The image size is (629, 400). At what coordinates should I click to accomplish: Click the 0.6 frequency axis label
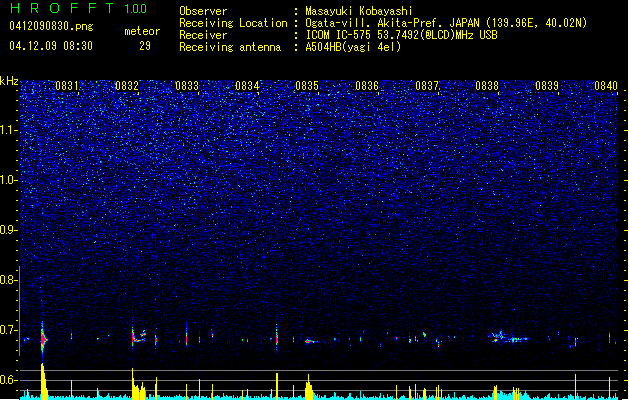point(9,380)
